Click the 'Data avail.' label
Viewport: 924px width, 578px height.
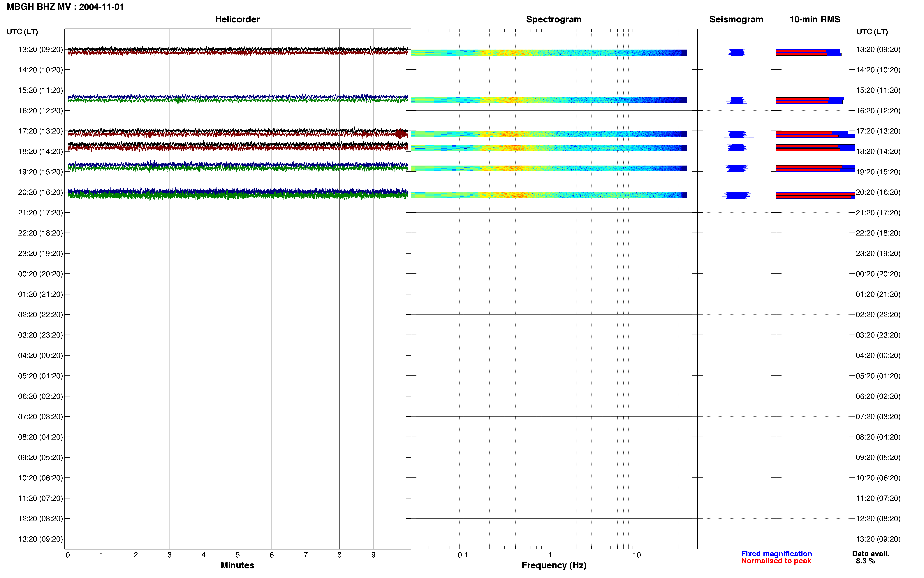click(x=870, y=554)
